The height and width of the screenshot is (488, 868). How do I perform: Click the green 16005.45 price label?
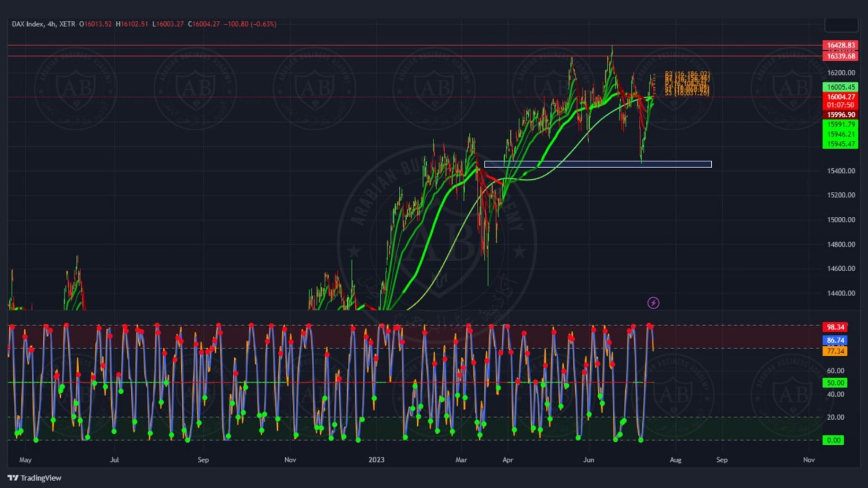click(x=840, y=87)
